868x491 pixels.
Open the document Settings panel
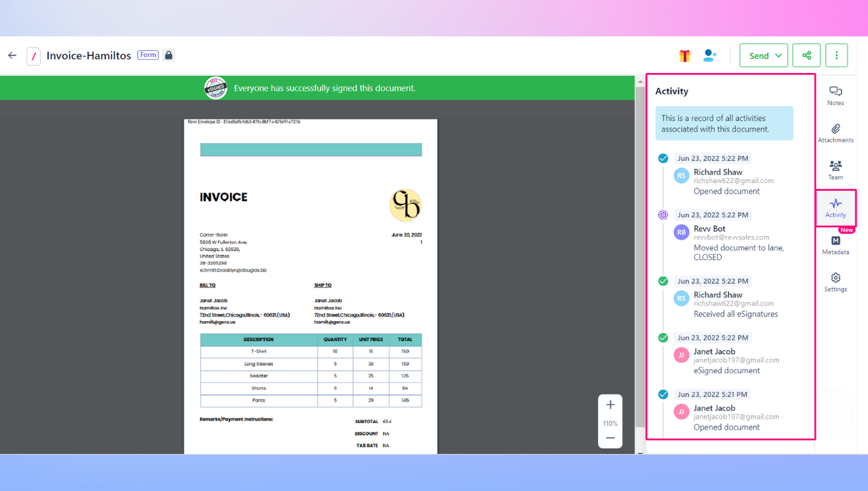click(835, 282)
